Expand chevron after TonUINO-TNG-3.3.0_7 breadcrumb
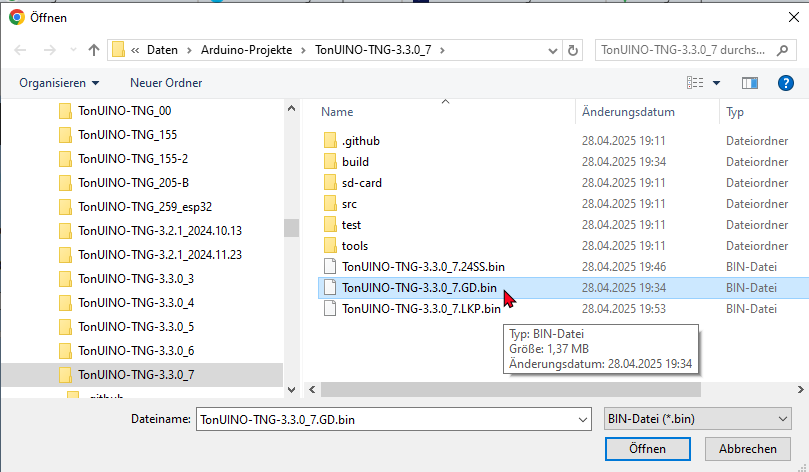Screen dimensions: 809x472 [x=442, y=50]
